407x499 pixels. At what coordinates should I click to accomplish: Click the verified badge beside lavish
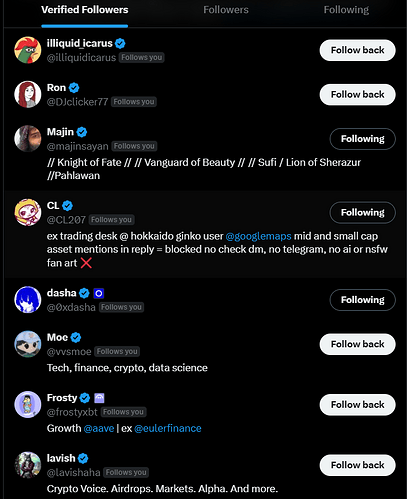coord(83,458)
